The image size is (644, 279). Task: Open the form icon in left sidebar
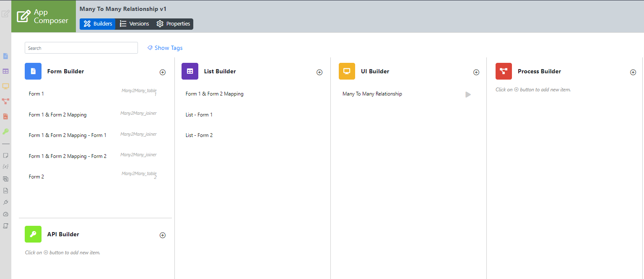(5, 56)
